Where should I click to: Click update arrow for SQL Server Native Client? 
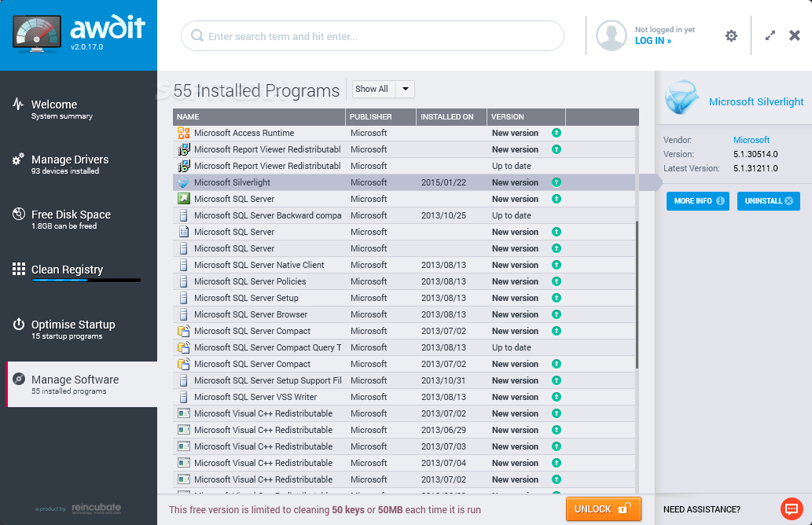pyautogui.click(x=557, y=265)
